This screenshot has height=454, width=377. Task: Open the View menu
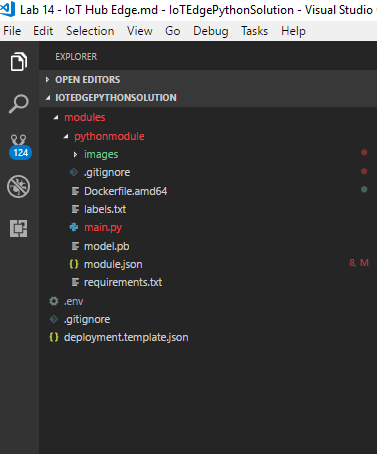[140, 31]
